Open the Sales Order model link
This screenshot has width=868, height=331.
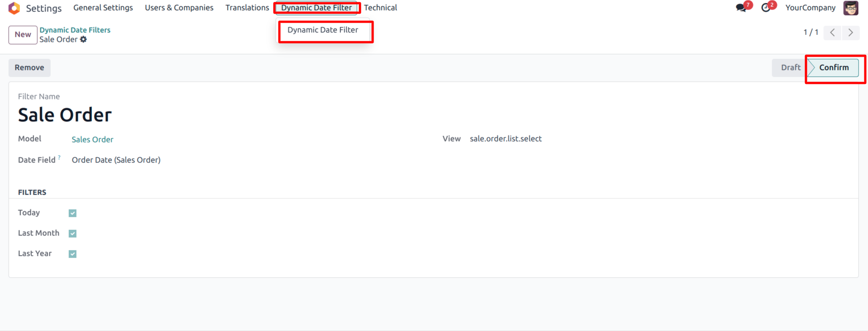point(92,140)
